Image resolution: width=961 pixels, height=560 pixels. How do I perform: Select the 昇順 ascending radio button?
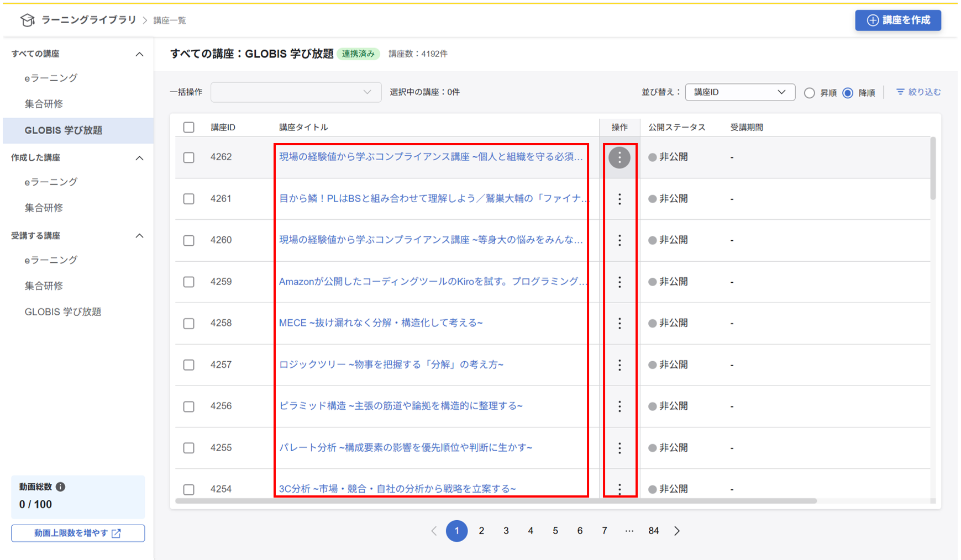click(x=809, y=93)
